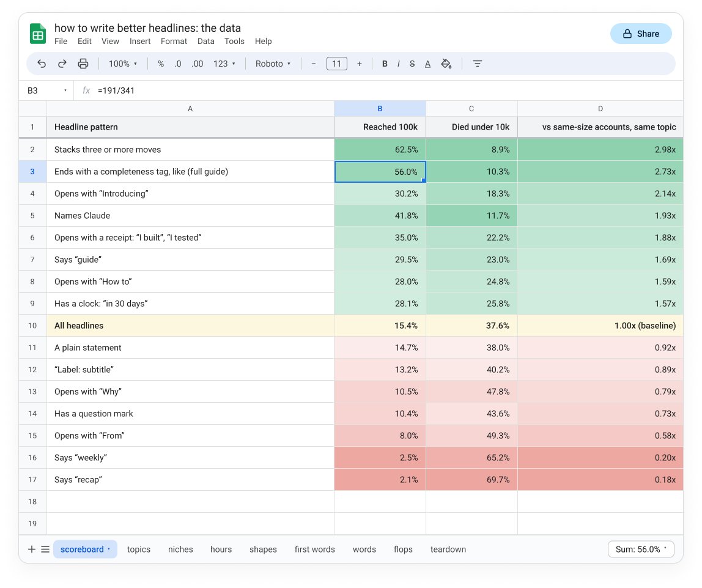Print the spreadsheet

pos(83,64)
